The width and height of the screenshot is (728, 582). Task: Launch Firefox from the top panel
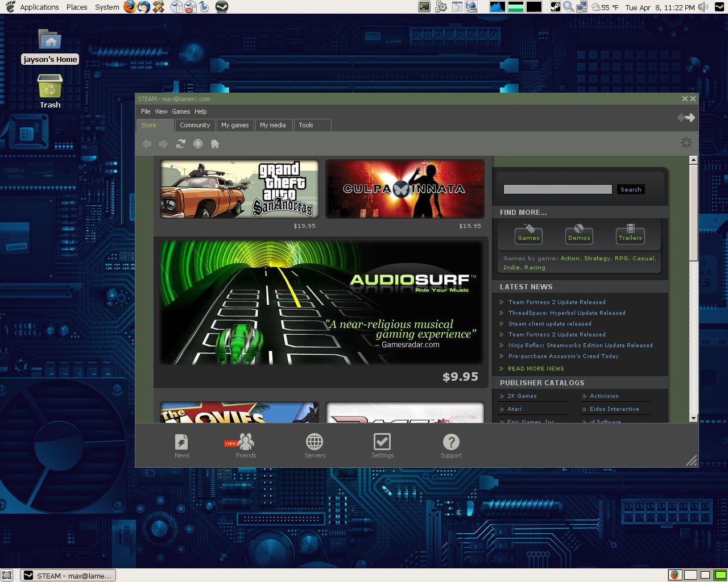130,7
